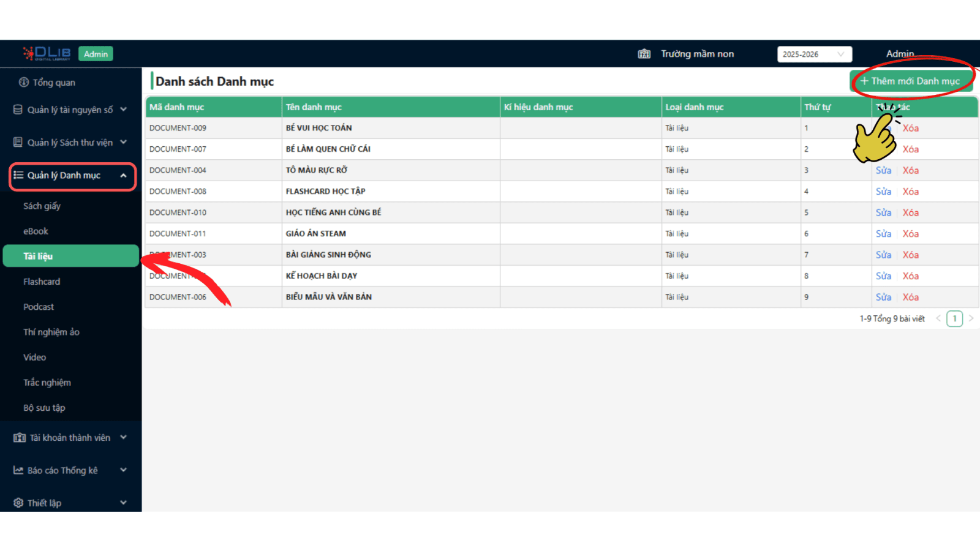Expand the Thiết lập menu chevron
980x551 pixels.
coord(124,503)
